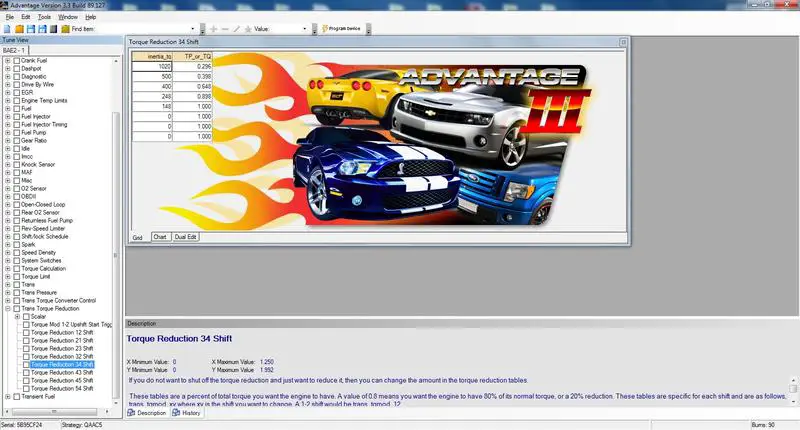Click the TP_or_TQ column header

pyautogui.click(x=192, y=57)
